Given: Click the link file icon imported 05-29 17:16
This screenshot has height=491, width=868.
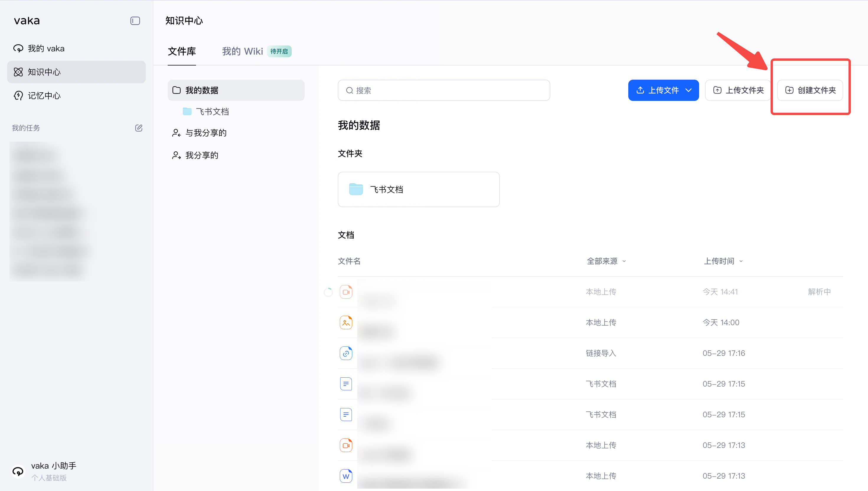Looking at the screenshot, I should coord(346,353).
